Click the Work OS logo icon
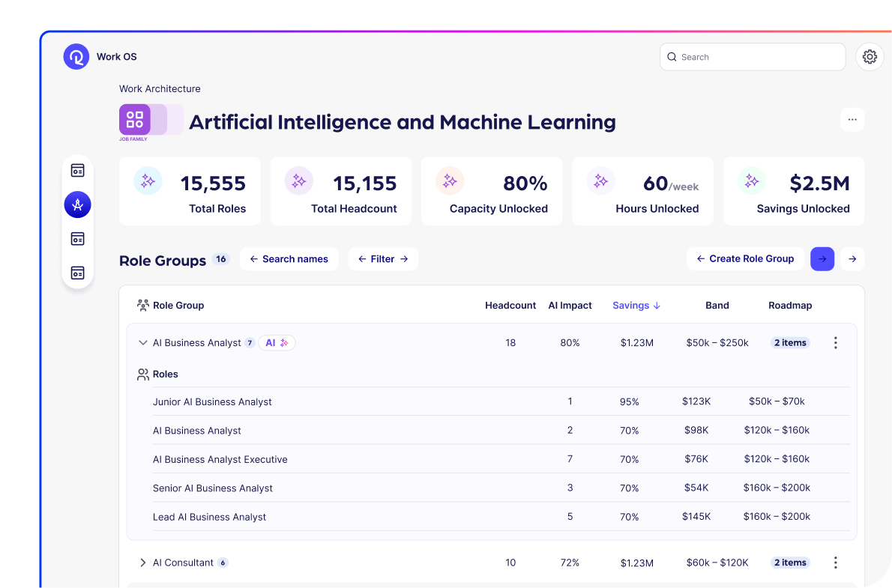This screenshot has width=892, height=588. tap(76, 57)
